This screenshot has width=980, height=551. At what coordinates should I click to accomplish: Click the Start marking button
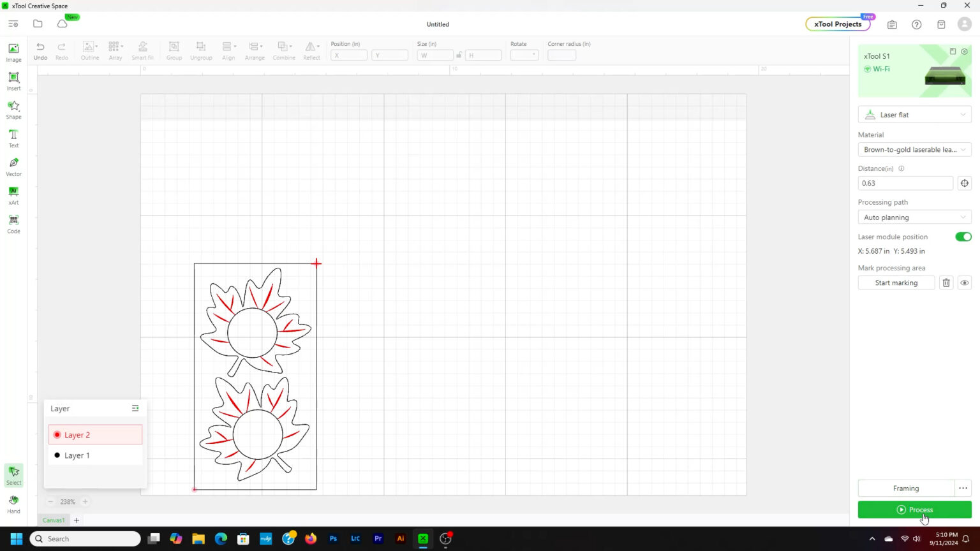click(x=896, y=283)
